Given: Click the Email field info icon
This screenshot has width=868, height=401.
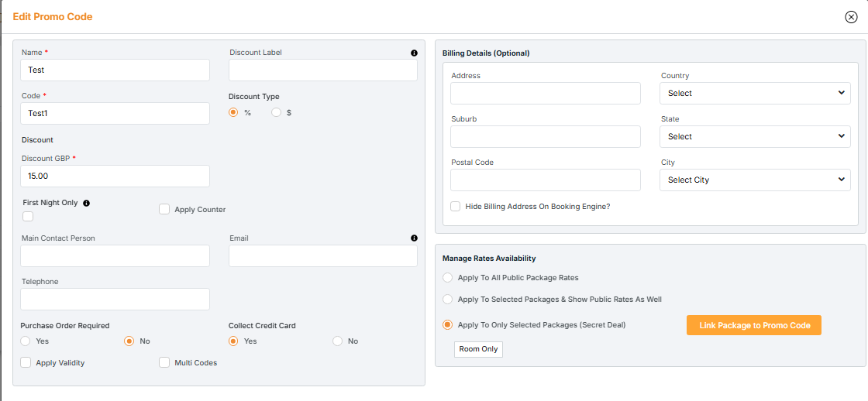Looking at the screenshot, I should point(414,238).
